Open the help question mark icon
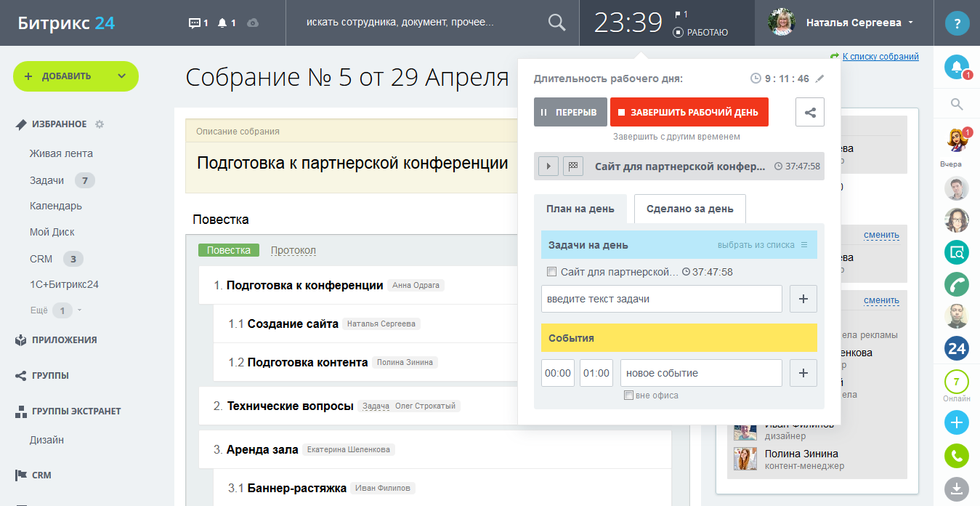The width and height of the screenshot is (980, 506). point(957,23)
